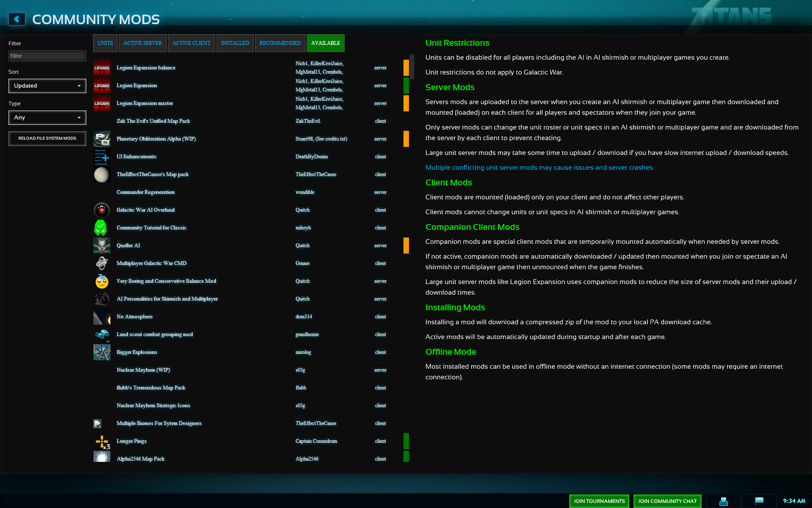812x508 pixels.
Task: Select Multiple Biomes For Sytem Designers row
Action: click(x=251, y=423)
